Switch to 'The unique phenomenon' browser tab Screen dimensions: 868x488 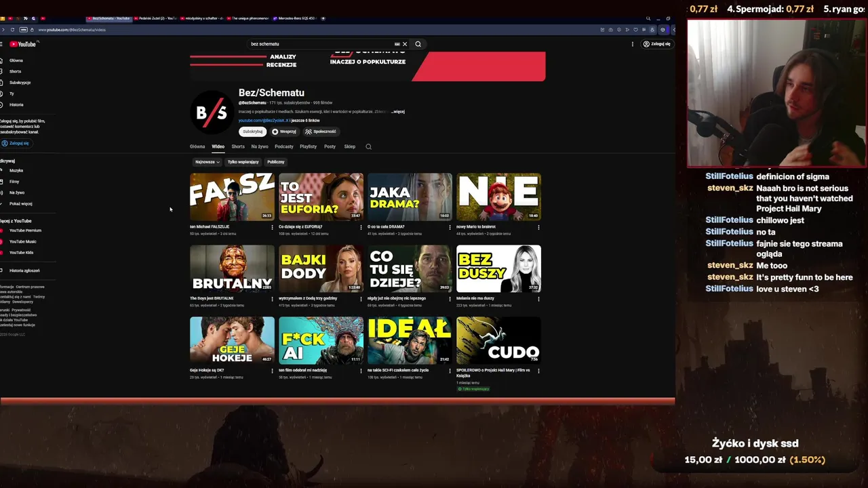pyautogui.click(x=248, y=18)
